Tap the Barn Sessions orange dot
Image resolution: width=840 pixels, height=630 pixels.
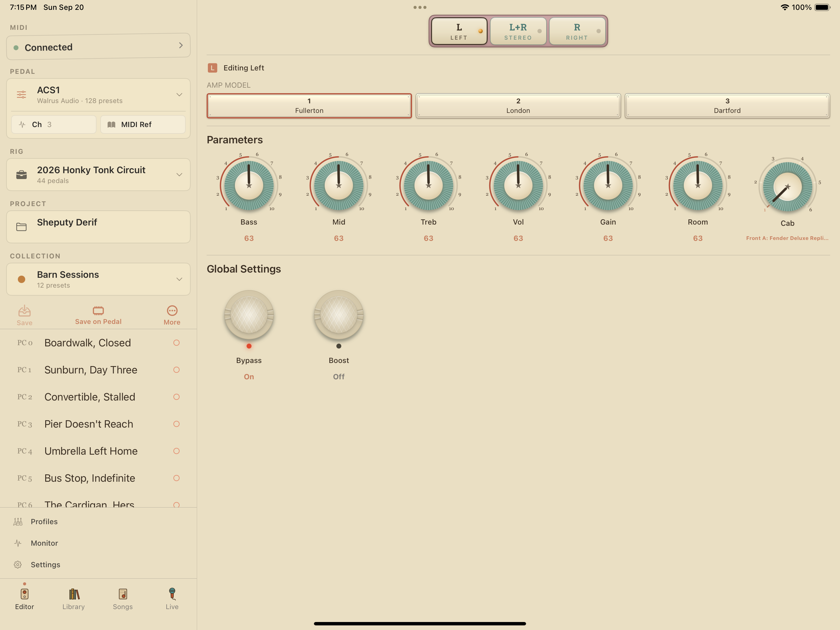[22, 279]
